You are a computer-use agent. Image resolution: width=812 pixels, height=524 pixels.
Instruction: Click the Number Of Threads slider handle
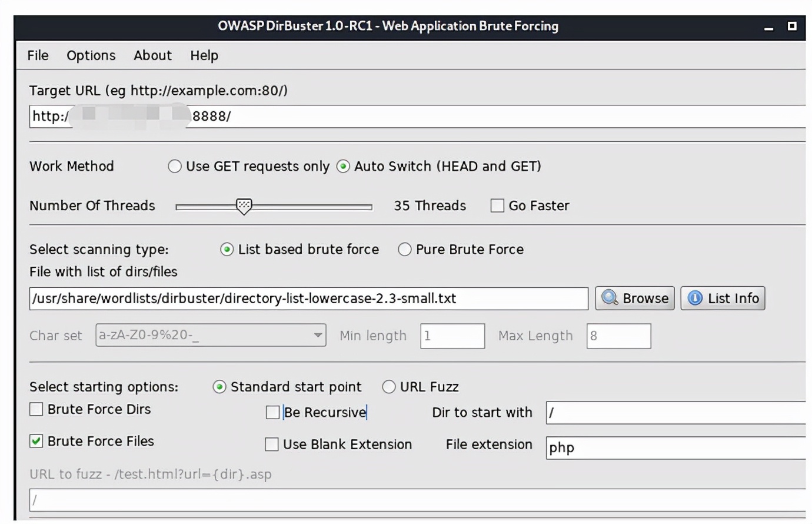pos(244,206)
